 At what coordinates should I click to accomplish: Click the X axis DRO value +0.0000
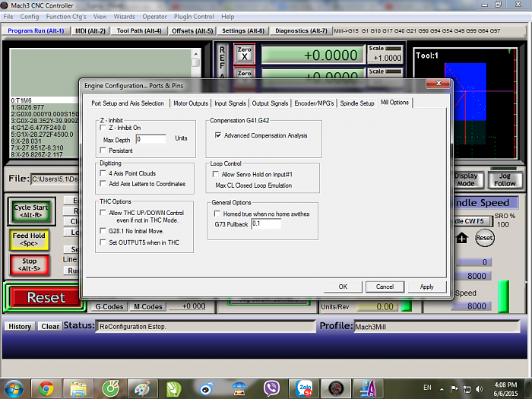[312, 55]
